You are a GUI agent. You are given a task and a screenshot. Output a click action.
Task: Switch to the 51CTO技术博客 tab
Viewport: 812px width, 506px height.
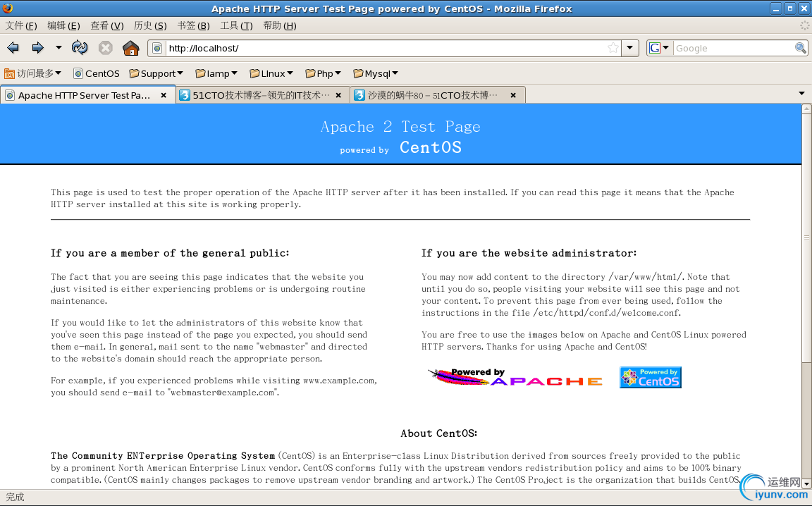coord(262,95)
